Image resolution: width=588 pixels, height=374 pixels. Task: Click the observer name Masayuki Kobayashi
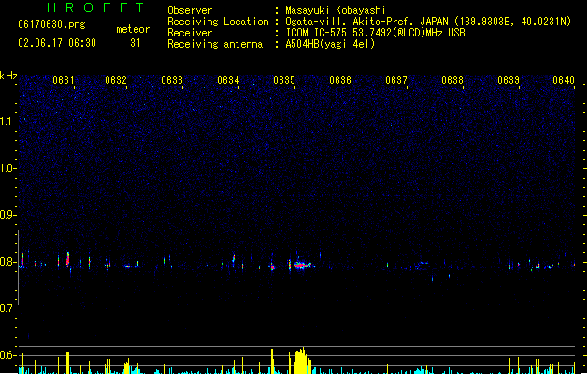pyautogui.click(x=336, y=10)
